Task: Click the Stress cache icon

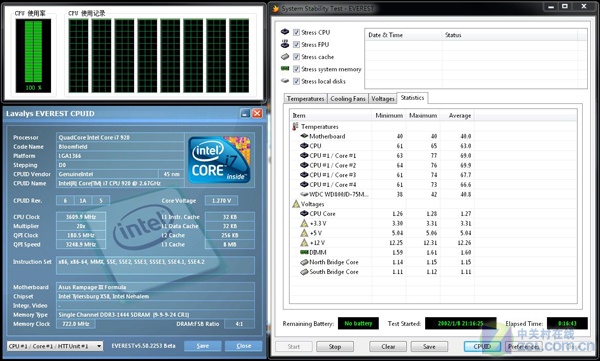Action: coord(285,57)
